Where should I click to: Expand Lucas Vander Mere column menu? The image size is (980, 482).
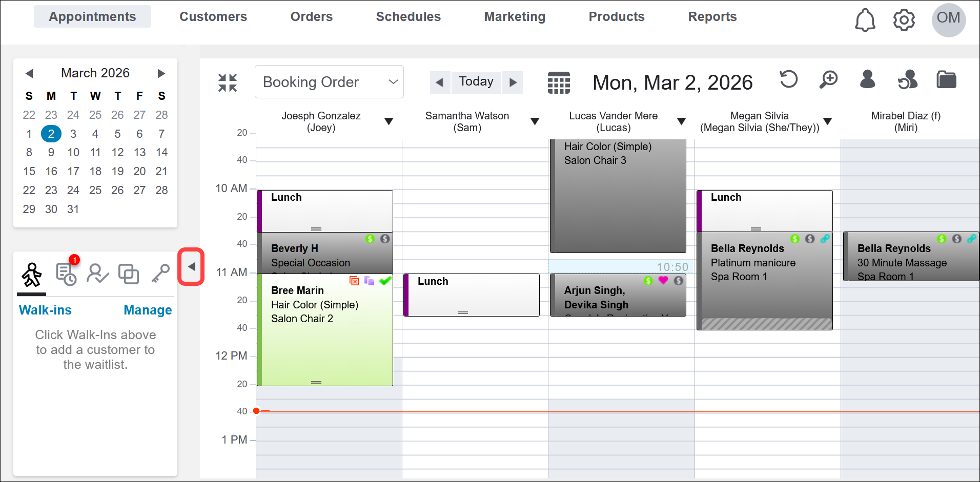point(681,121)
